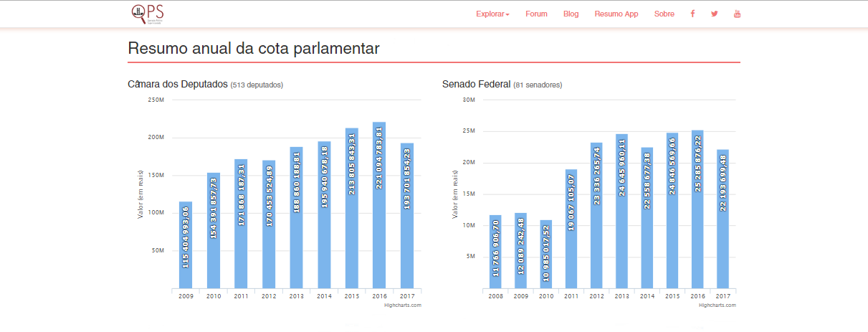
Task: Open the YouTube icon link
Action: [737, 14]
